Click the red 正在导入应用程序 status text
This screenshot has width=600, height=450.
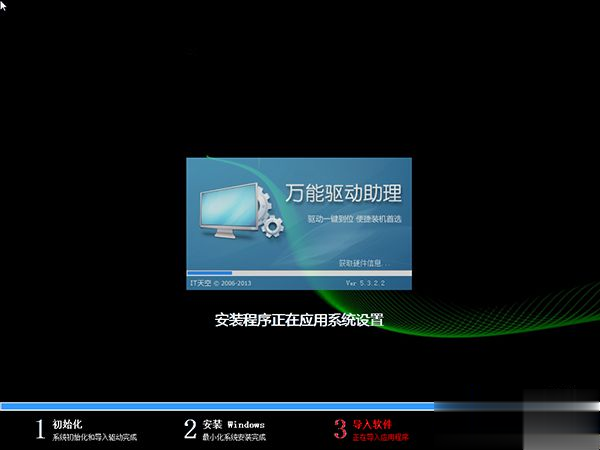[380, 437]
